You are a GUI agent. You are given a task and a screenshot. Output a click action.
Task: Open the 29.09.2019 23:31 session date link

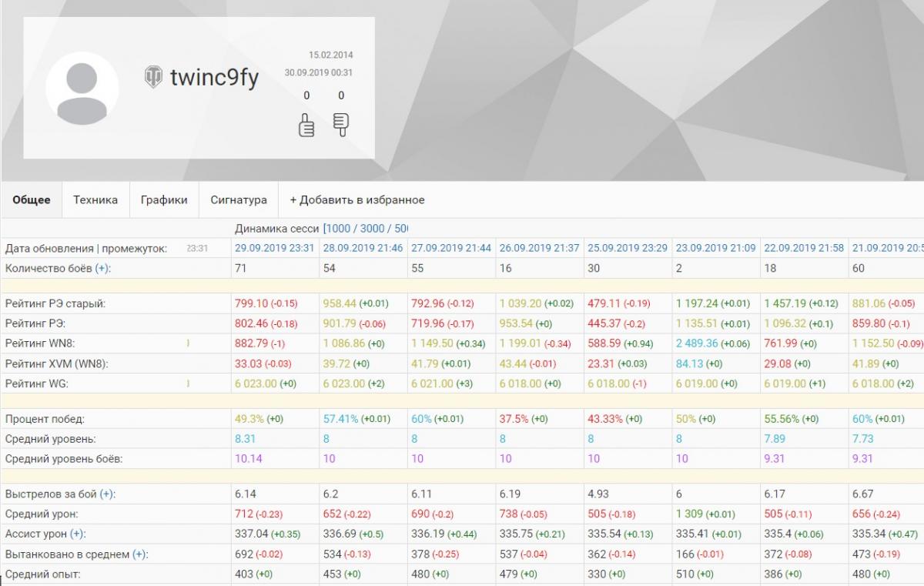274,248
